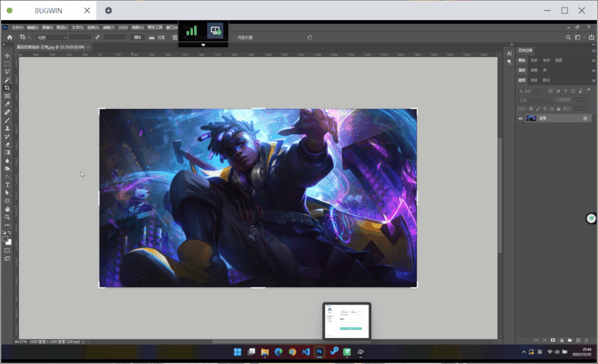598x364 pixels.
Task: Pick the Magic Wand tool
Action: click(7, 80)
